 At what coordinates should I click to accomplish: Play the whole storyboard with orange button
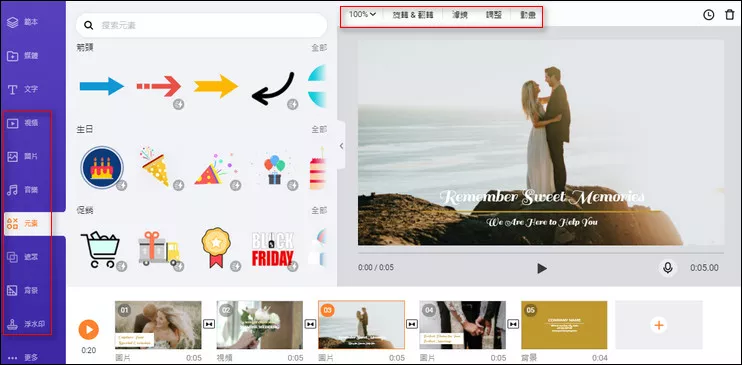[x=88, y=329]
